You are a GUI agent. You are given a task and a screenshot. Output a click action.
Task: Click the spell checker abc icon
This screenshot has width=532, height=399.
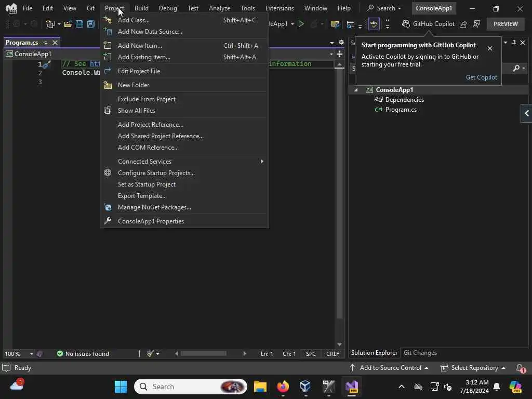pyautogui.click(x=374, y=24)
